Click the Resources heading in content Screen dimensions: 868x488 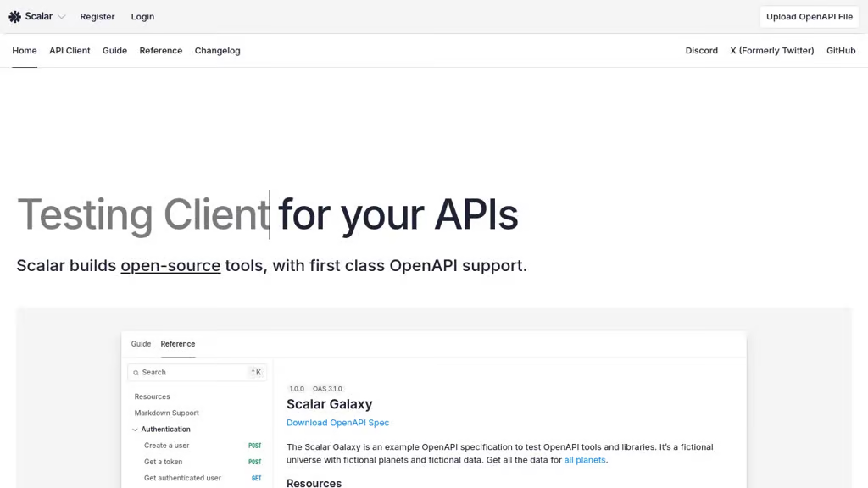pyautogui.click(x=314, y=483)
